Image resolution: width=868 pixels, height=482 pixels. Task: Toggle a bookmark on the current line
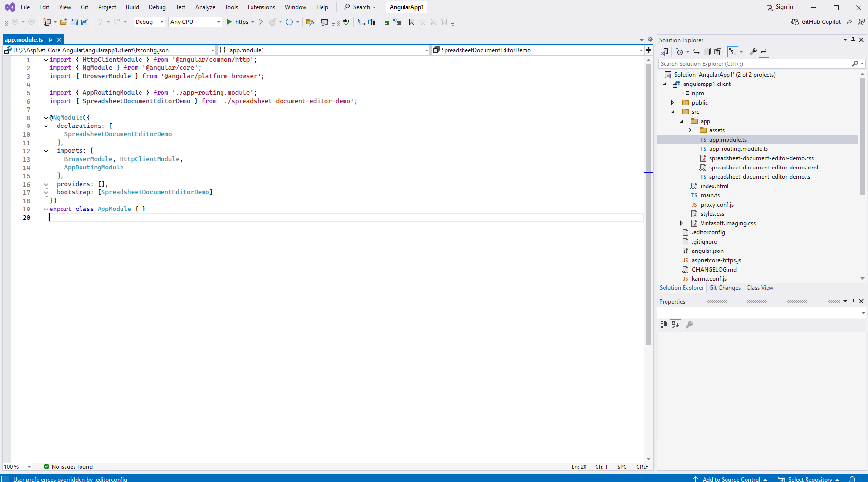click(412, 22)
